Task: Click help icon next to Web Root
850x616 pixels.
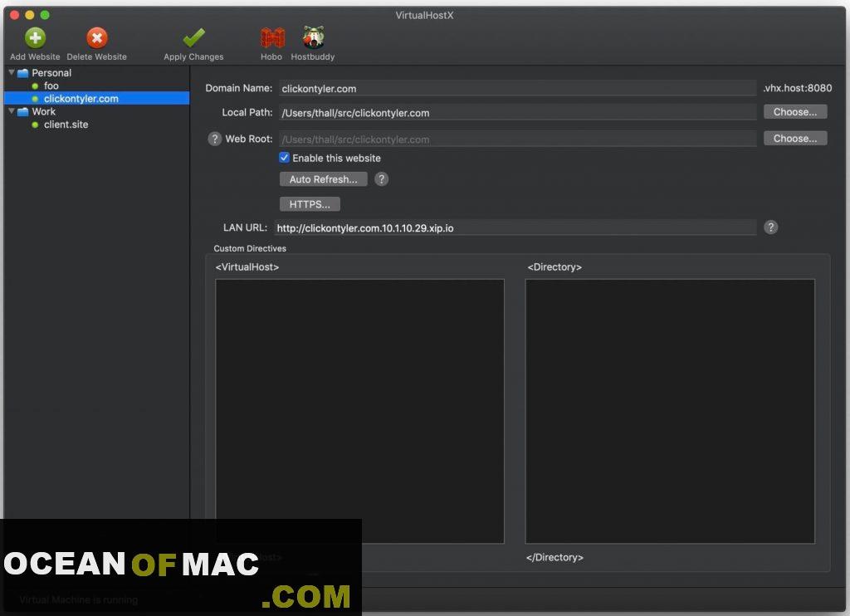Action: (x=215, y=139)
